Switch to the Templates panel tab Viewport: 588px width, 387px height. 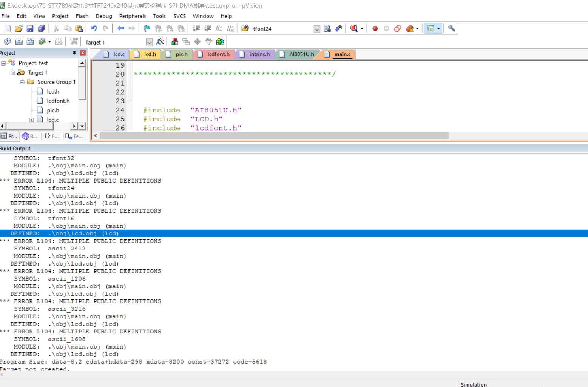[x=74, y=136]
